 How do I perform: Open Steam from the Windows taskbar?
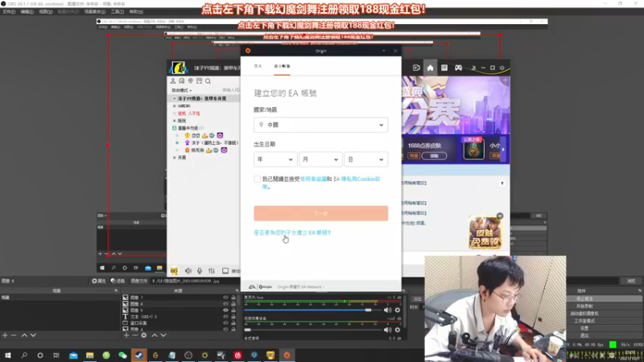138,355
